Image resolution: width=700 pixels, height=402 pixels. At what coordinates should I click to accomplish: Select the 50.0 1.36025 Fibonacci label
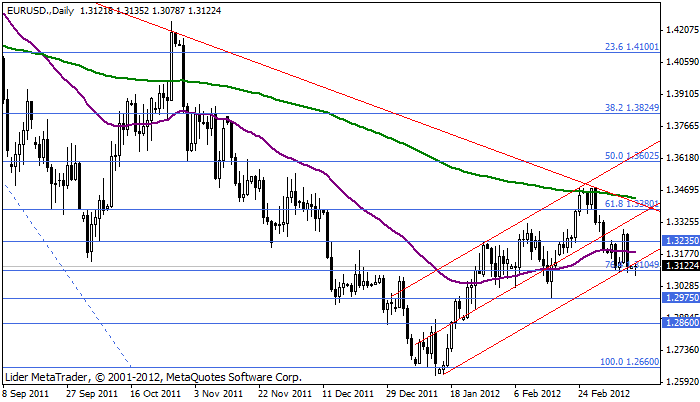point(632,156)
